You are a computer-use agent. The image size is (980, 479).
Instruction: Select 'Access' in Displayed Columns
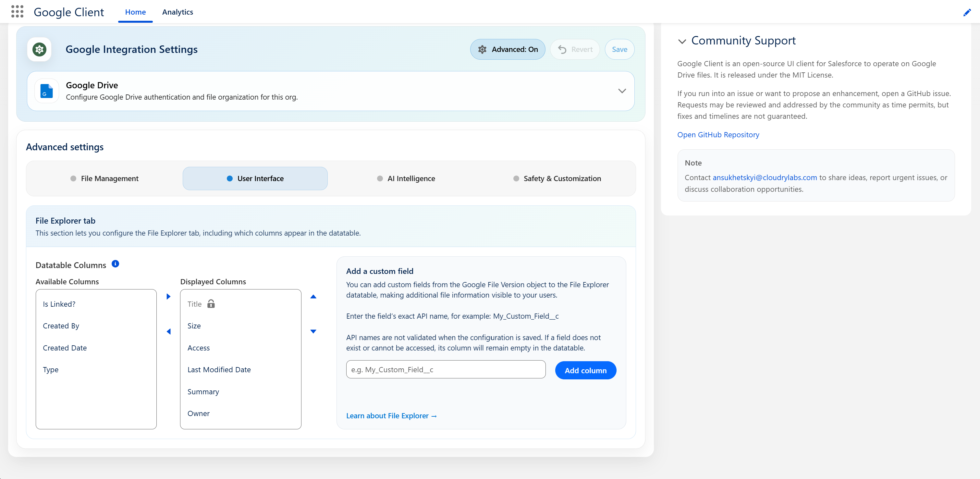240,348
